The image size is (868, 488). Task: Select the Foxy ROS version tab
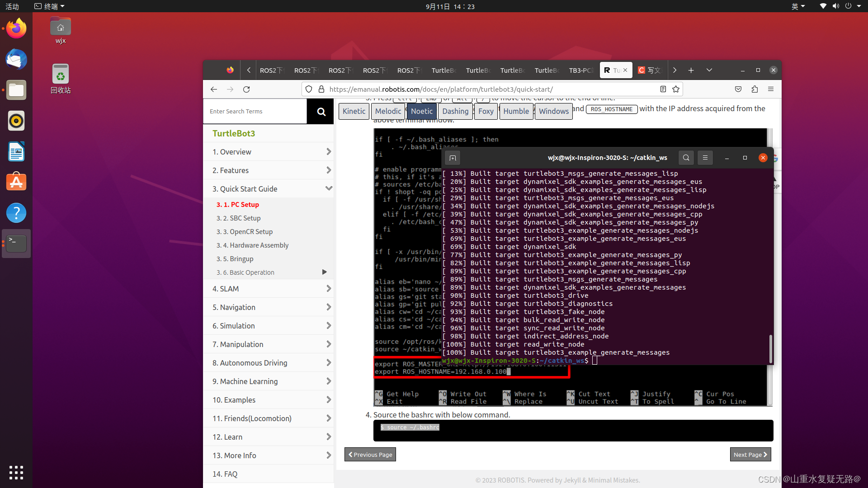click(x=486, y=112)
